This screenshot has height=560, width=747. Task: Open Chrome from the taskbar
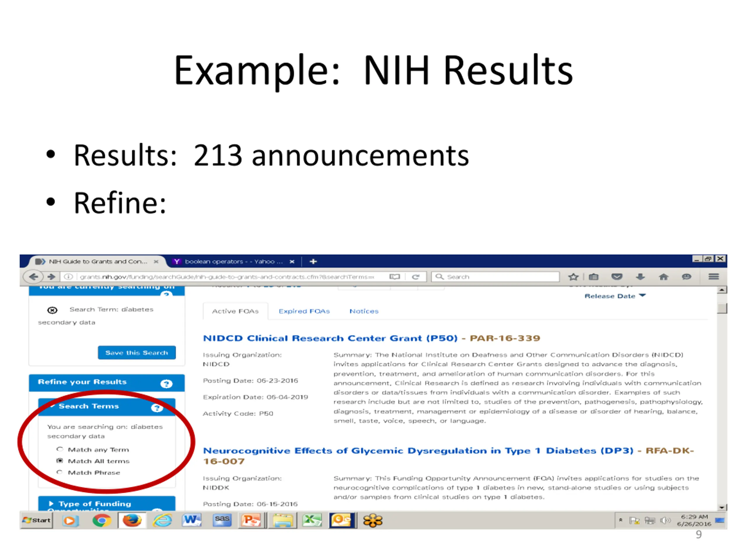pos(101,520)
